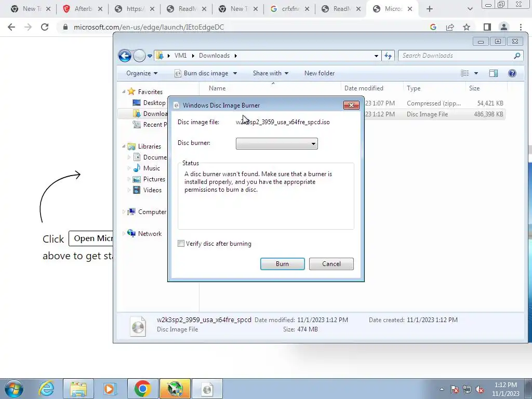Viewport: 532px width, 399px height.
Task: Click the search magnifier icon
Action: (x=517, y=56)
